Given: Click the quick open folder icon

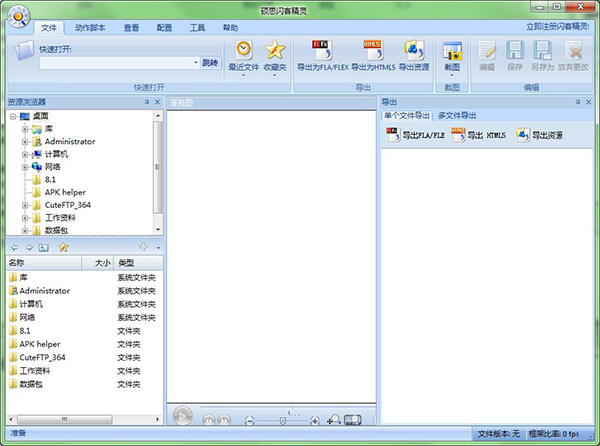Looking at the screenshot, I should [x=24, y=51].
